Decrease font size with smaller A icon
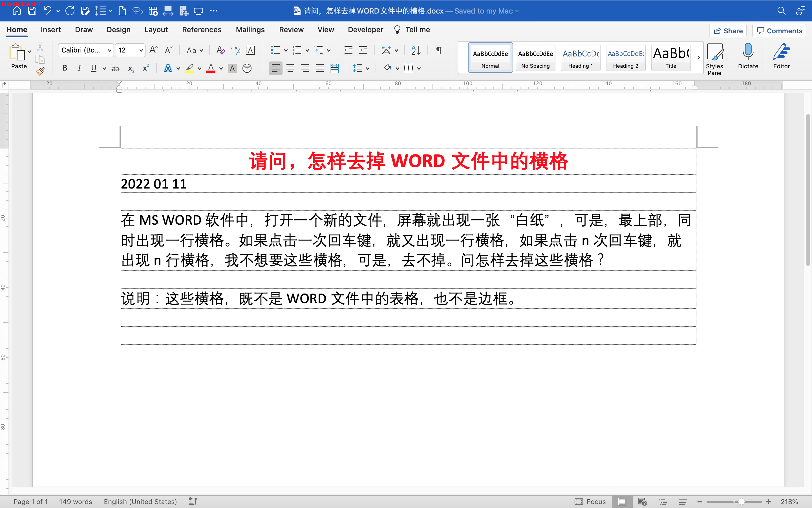This screenshot has height=508, width=812. point(168,50)
